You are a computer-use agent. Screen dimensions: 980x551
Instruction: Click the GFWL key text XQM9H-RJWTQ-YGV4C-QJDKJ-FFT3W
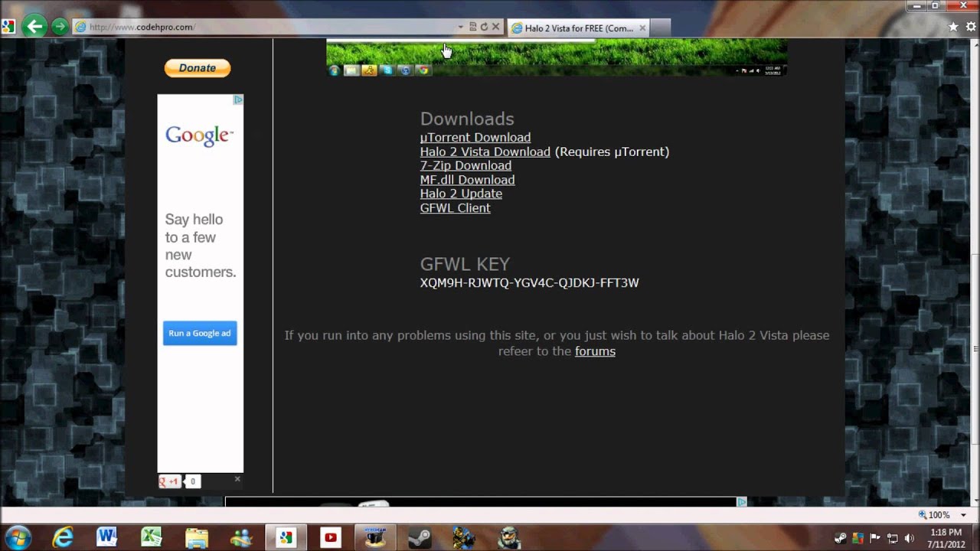pyautogui.click(x=529, y=283)
